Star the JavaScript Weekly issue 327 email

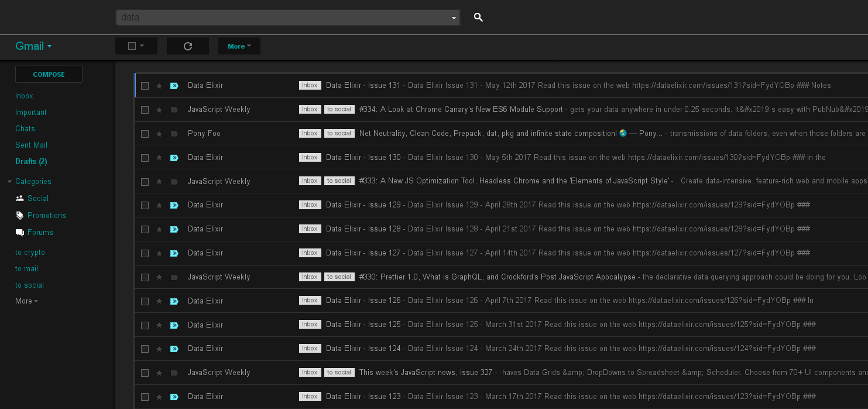coord(159,373)
